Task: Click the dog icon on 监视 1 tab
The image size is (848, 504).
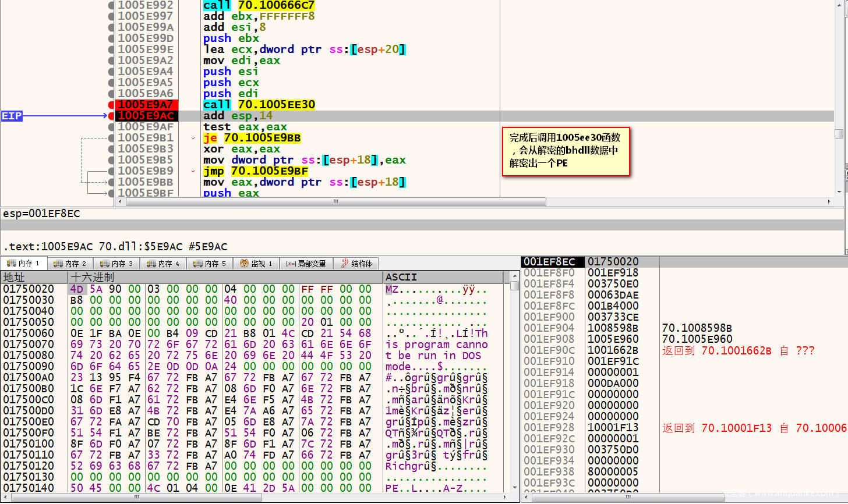Action: [x=245, y=264]
